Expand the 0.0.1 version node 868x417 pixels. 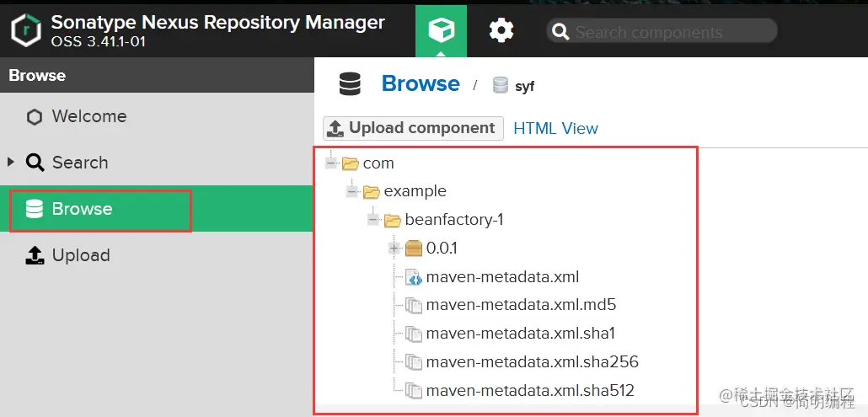[394, 249]
